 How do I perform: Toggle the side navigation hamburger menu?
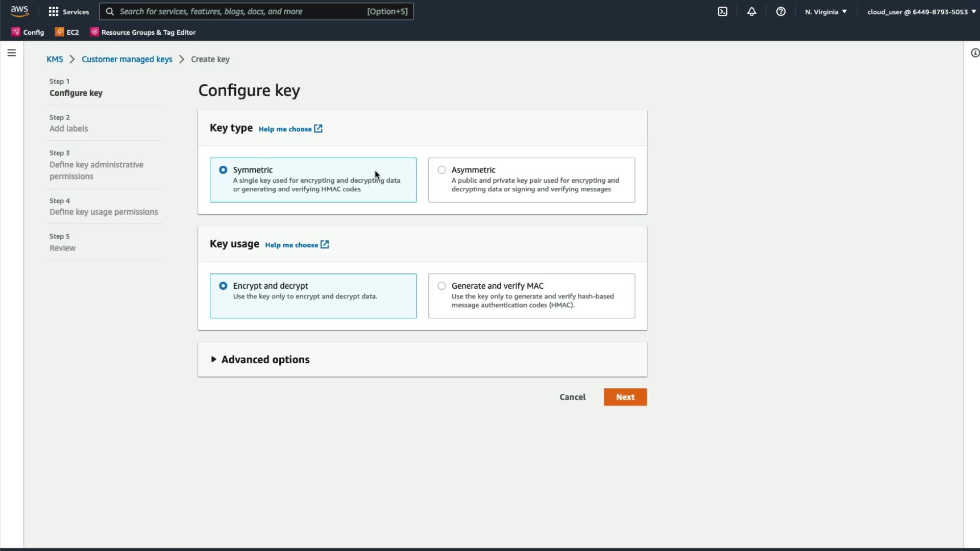[x=11, y=53]
